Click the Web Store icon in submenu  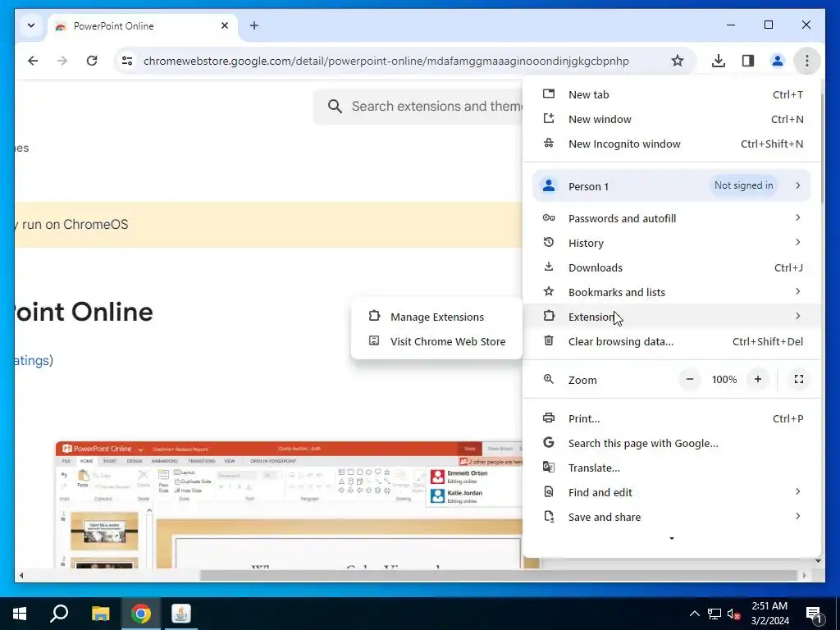pyautogui.click(x=374, y=340)
